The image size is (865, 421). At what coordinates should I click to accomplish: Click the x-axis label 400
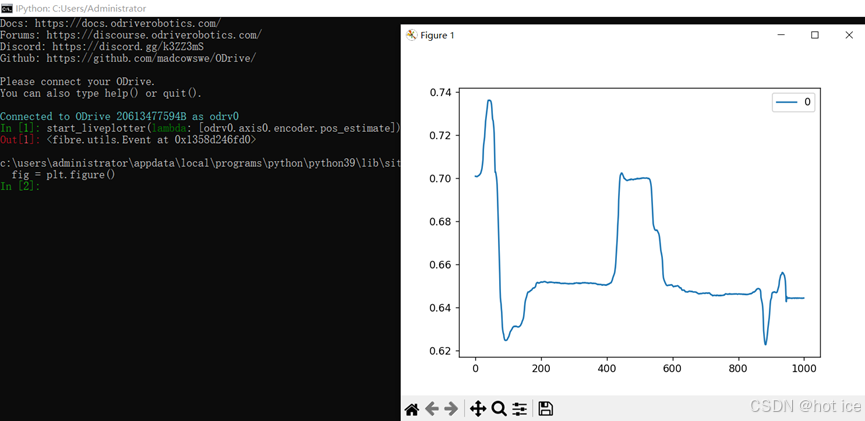607,368
